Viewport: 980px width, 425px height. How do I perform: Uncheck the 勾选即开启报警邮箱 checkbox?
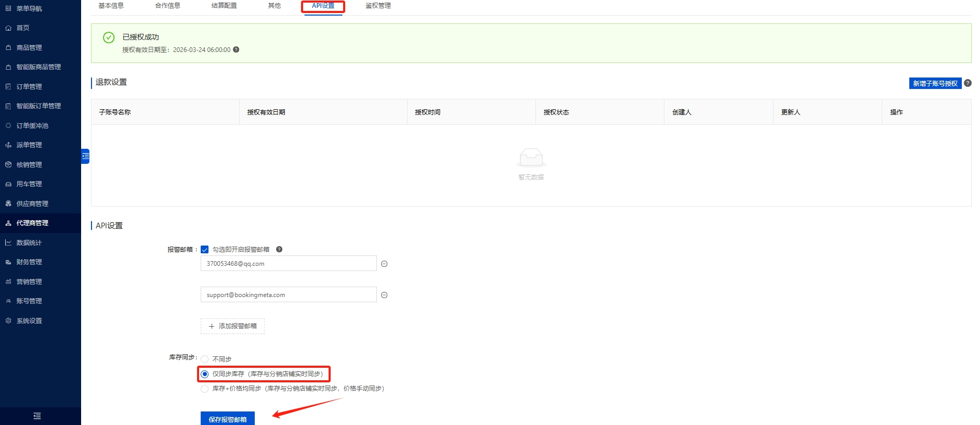205,250
